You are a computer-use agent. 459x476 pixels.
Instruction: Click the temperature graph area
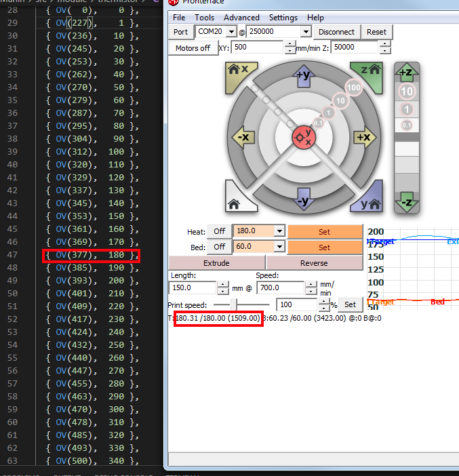click(413, 269)
